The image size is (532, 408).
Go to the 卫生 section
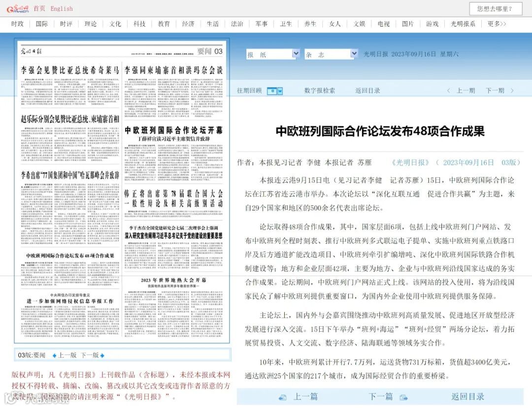[x=286, y=24]
